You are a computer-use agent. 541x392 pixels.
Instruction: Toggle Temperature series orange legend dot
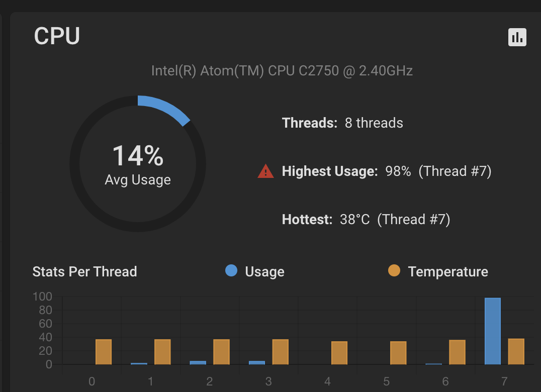(x=394, y=271)
